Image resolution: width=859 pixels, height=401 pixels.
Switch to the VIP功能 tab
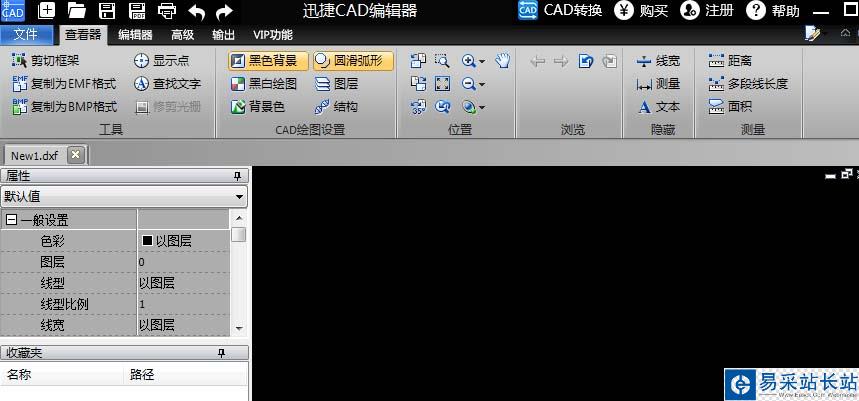click(x=273, y=36)
